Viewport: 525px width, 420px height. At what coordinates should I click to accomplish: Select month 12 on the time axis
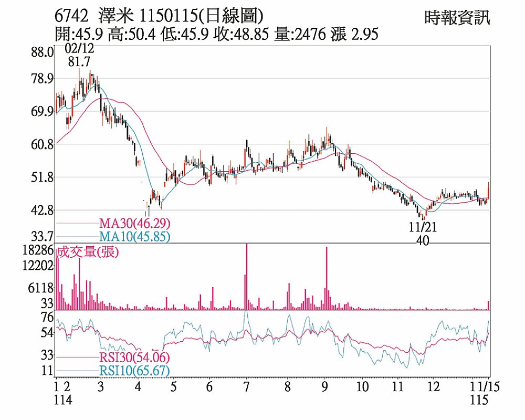tap(433, 387)
